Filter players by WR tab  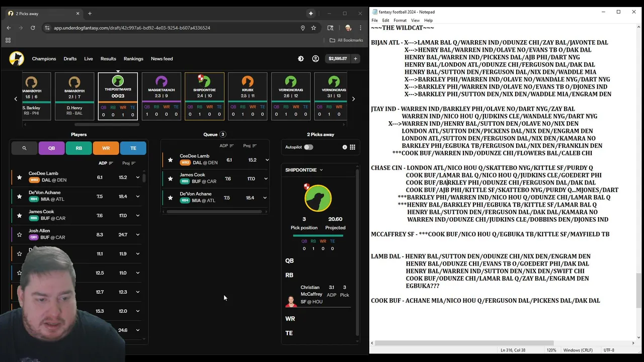pos(106,148)
